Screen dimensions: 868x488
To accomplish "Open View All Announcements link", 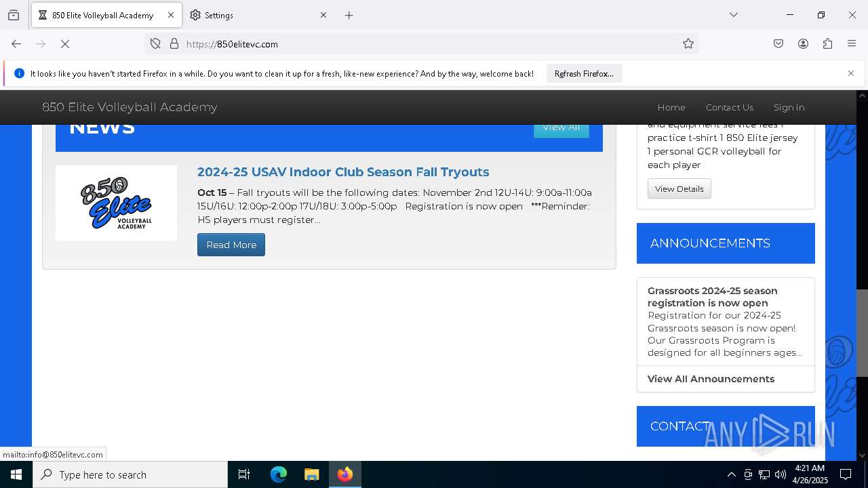I will pos(711,379).
